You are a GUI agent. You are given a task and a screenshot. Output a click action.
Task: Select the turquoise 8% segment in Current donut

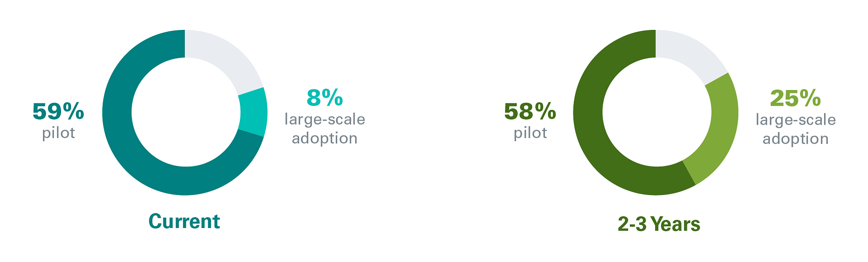(253, 112)
